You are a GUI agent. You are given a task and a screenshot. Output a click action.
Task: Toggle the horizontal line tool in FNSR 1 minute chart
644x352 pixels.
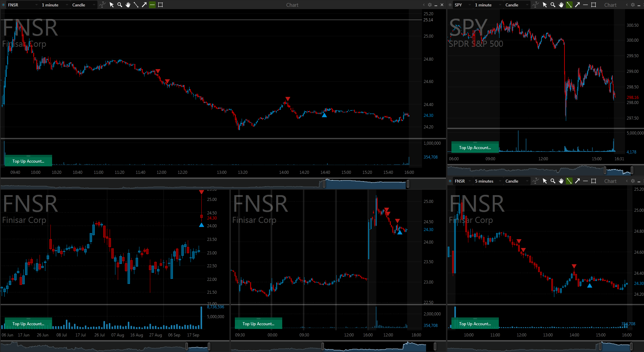(152, 5)
